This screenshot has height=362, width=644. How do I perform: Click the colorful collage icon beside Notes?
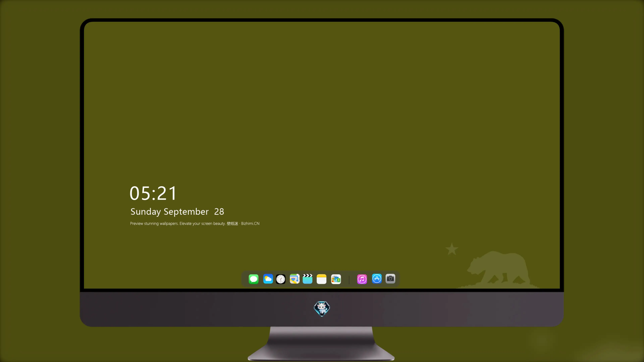tap(336, 279)
